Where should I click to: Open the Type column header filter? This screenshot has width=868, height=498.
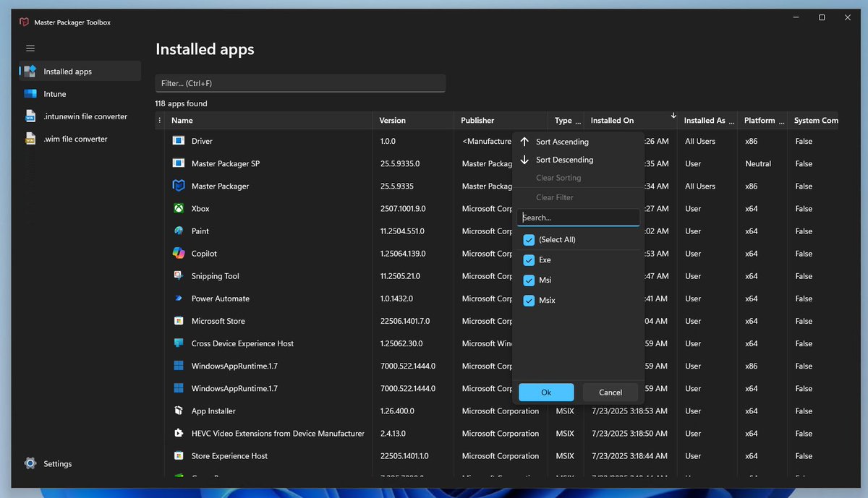[x=566, y=121]
